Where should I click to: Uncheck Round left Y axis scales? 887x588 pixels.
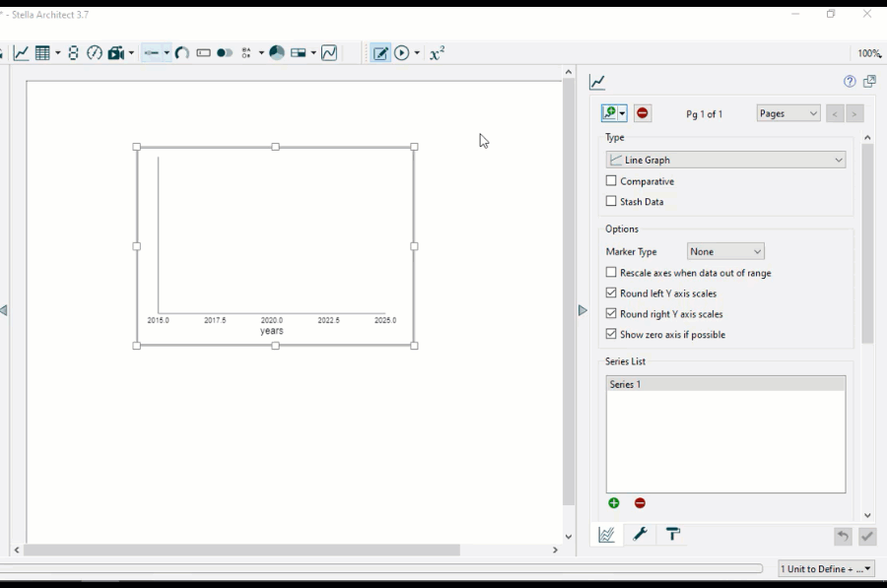[x=611, y=293]
